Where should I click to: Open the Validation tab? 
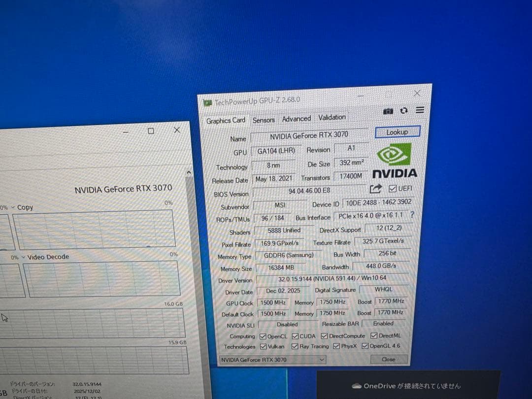(332, 117)
